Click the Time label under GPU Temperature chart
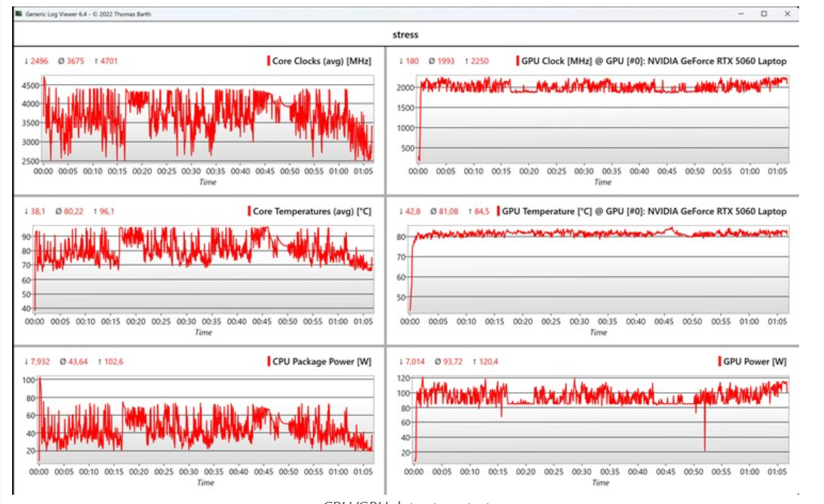824x504 pixels. pyautogui.click(x=599, y=333)
